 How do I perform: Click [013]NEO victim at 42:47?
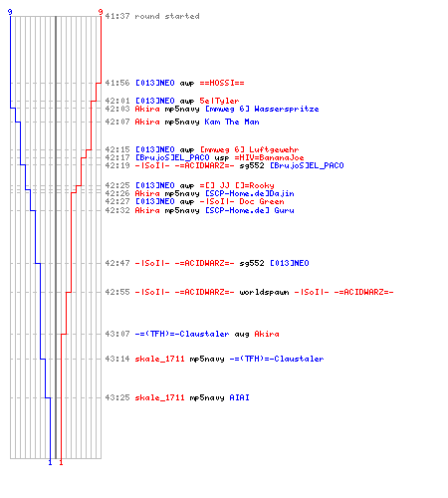point(290,263)
